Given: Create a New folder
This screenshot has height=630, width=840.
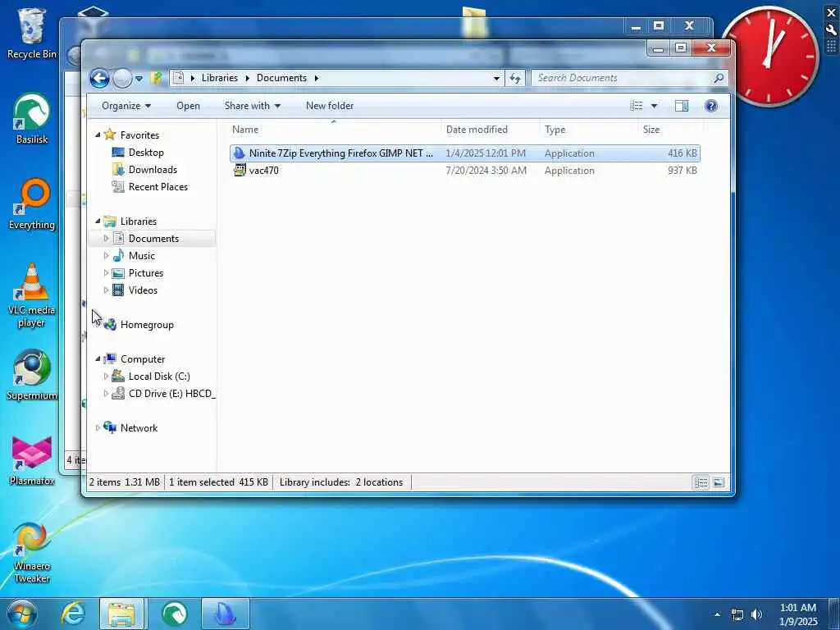Looking at the screenshot, I should pos(330,106).
